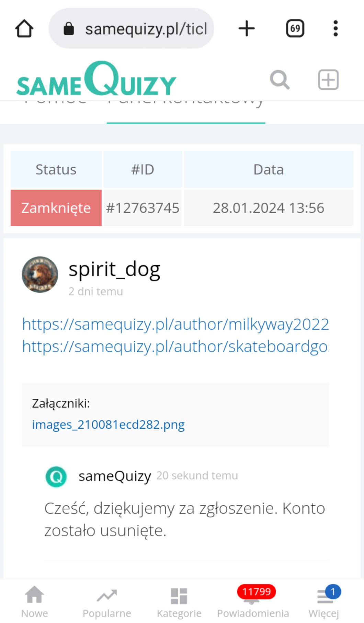Viewport: 364px width, 623px height.
Task: Open a new browser tab
Action: click(247, 29)
